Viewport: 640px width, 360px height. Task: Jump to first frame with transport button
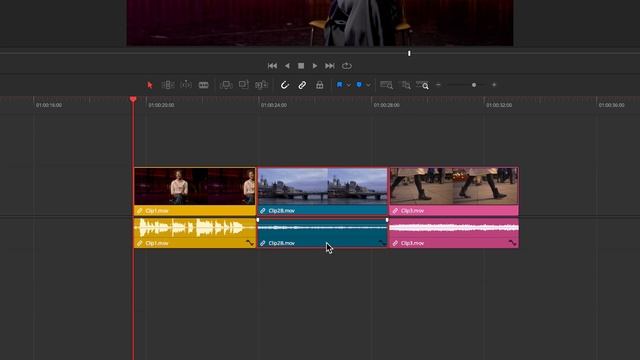pyautogui.click(x=272, y=66)
